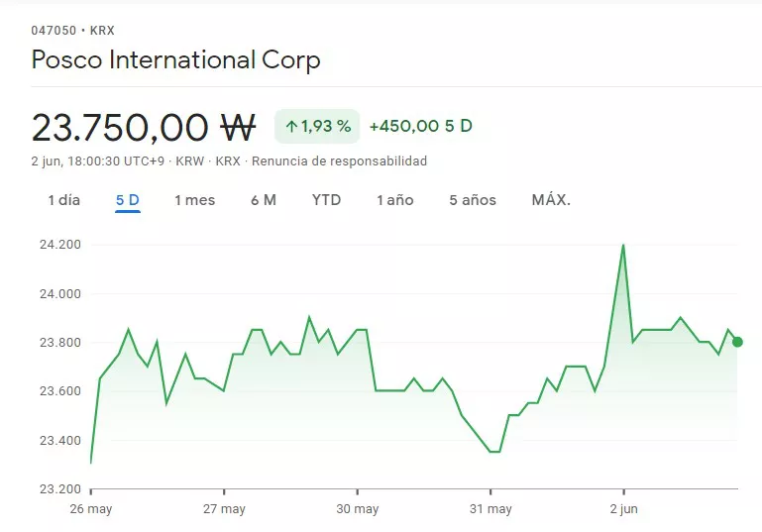The height and width of the screenshot is (532, 762).
Task: Select the 1 día time range tab
Action: click(63, 200)
